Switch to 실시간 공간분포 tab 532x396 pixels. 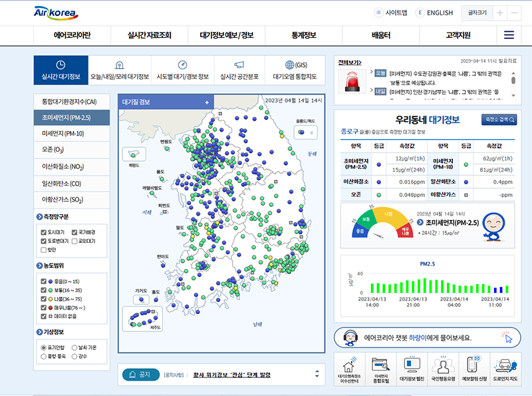[239, 70]
